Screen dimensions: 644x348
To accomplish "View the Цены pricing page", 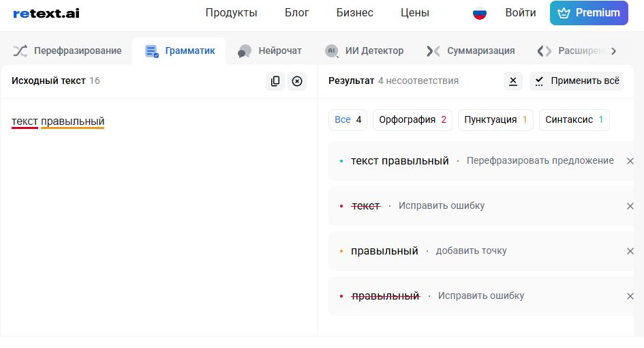I will tap(415, 13).
